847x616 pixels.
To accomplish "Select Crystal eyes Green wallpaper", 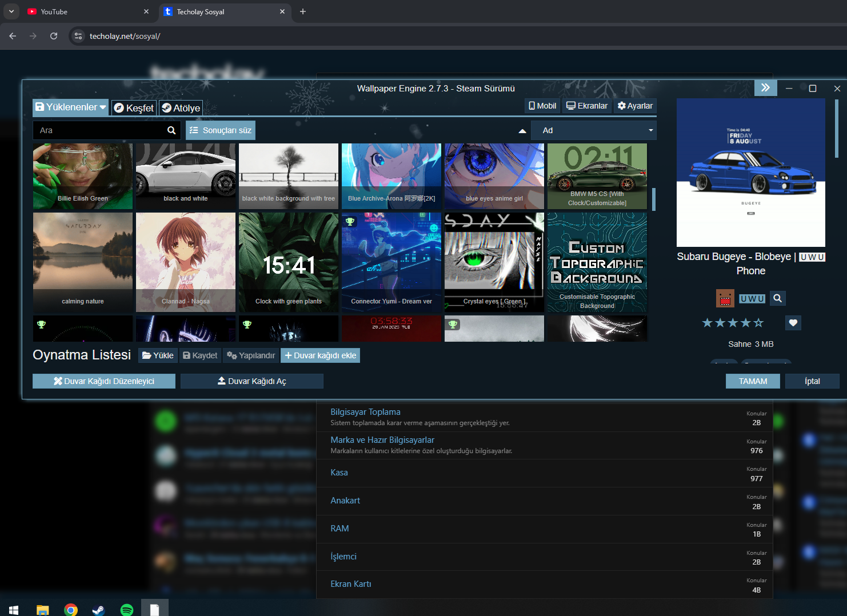I will tap(494, 262).
